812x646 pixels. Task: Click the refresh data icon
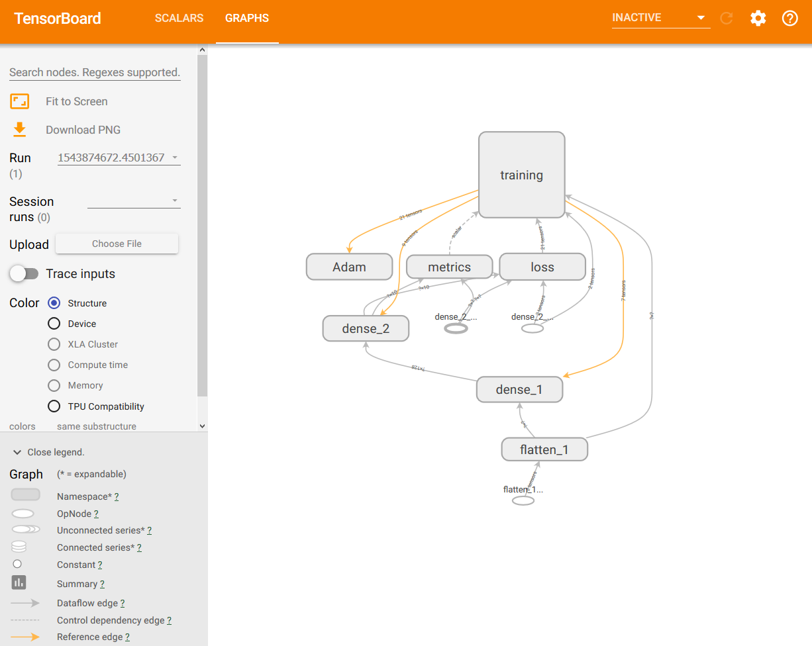726,19
